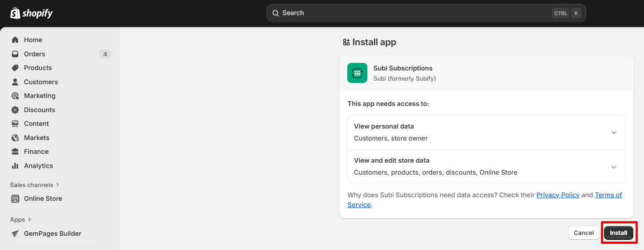
Task: Open Content in the sidebar
Action: click(36, 124)
